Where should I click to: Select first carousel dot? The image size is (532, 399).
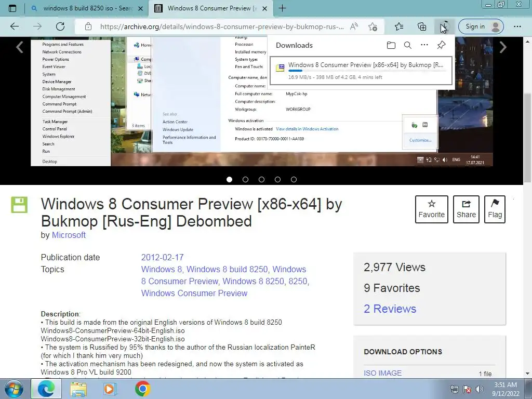coord(229,179)
